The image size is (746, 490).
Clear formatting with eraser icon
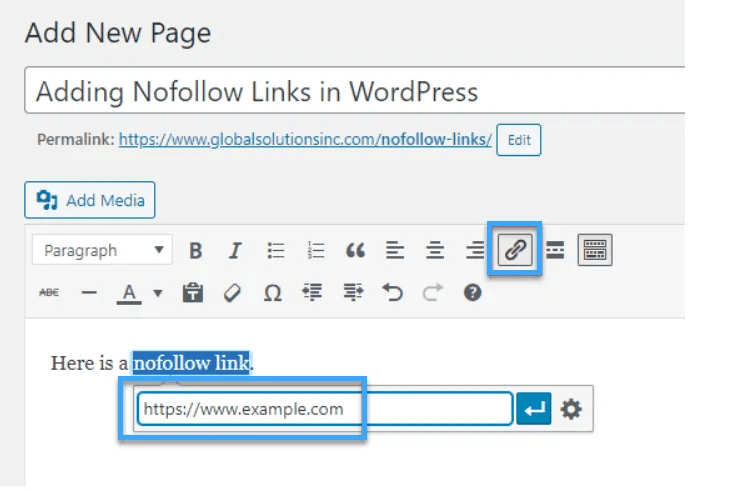click(x=232, y=293)
